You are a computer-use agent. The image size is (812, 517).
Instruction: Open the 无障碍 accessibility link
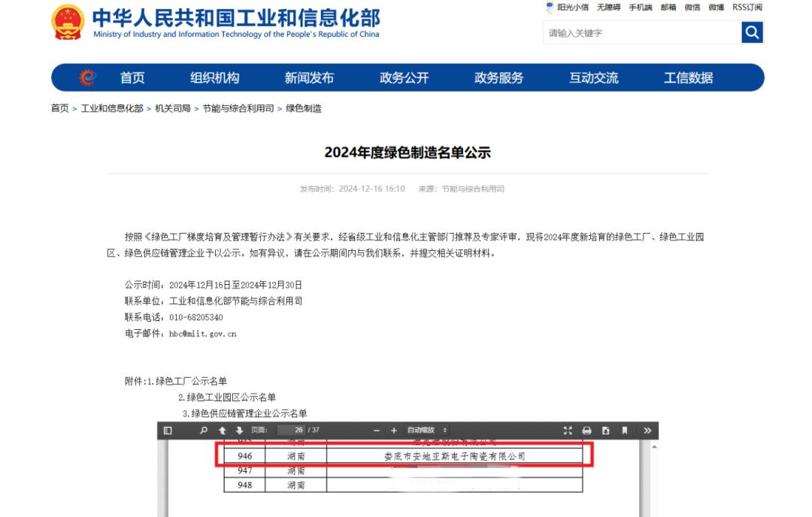608,8
